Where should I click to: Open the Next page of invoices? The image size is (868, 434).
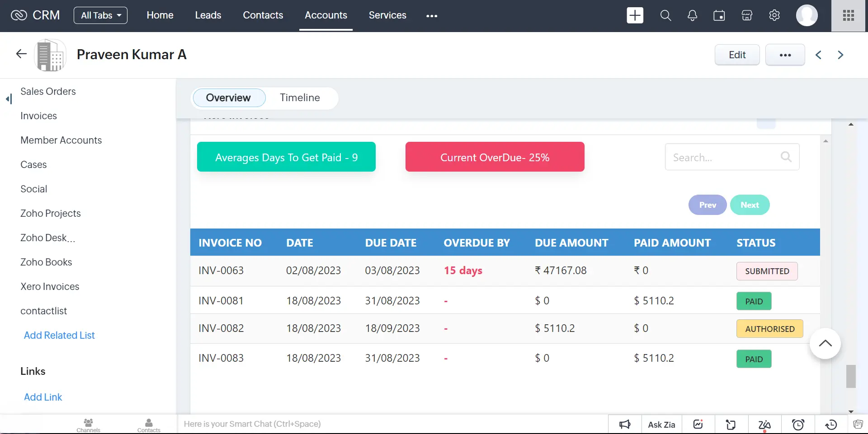coord(750,205)
